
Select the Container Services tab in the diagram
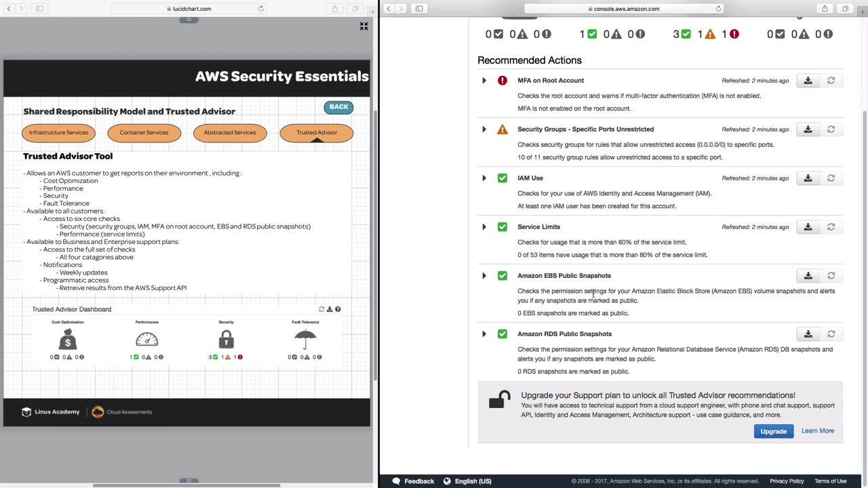pyautogui.click(x=144, y=133)
